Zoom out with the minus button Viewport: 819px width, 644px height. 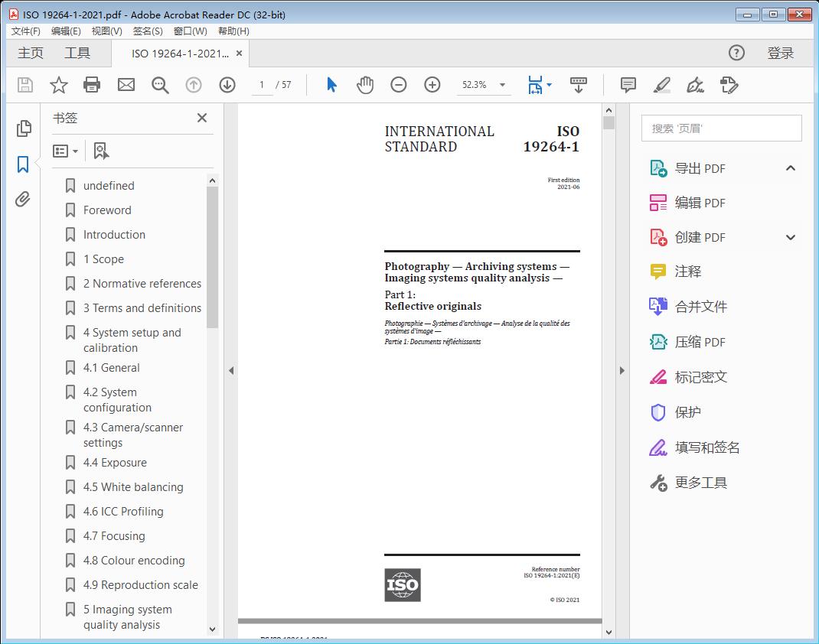point(399,85)
